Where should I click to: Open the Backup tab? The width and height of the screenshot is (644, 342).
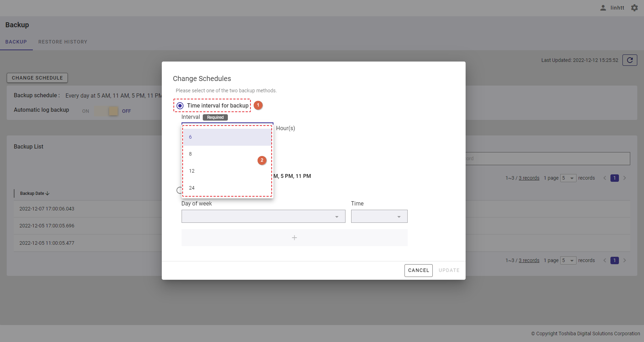pos(16,42)
